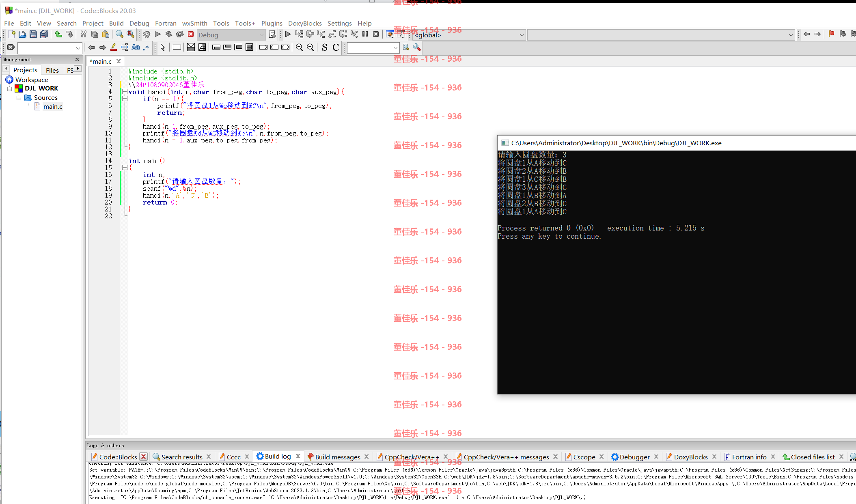Build and run with gear-play icon
Screen dimensions: 856x504
click(x=169, y=34)
